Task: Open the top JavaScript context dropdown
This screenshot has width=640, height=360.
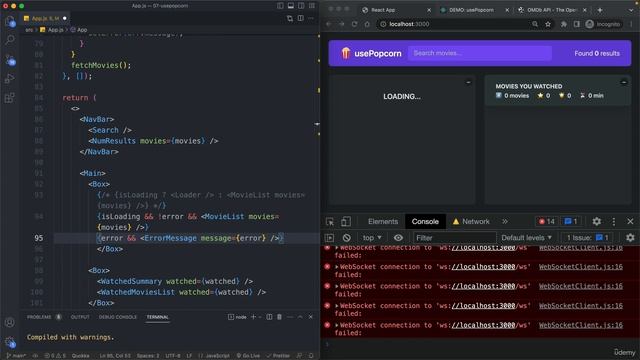Action: 372,238
